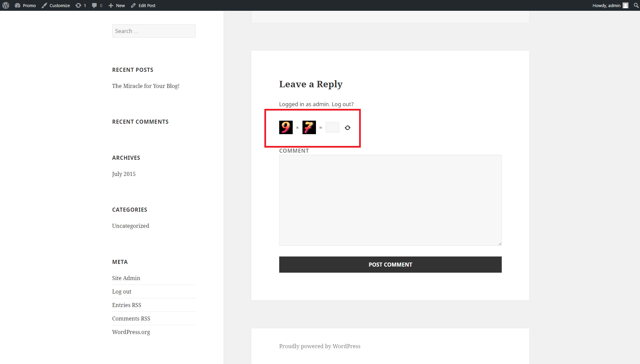Click the Site Admin link

pyautogui.click(x=126, y=278)
